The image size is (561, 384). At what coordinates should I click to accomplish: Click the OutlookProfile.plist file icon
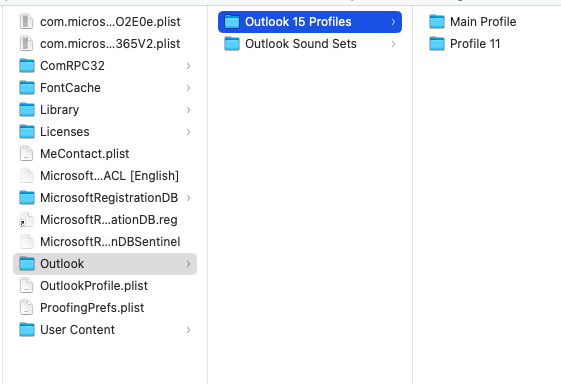tap(27, 286)
